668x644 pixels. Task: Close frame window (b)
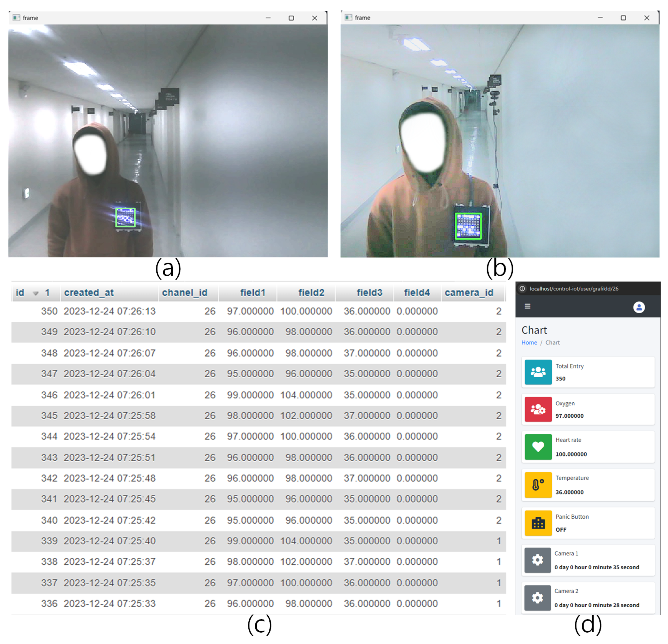[x=647, y=18]
